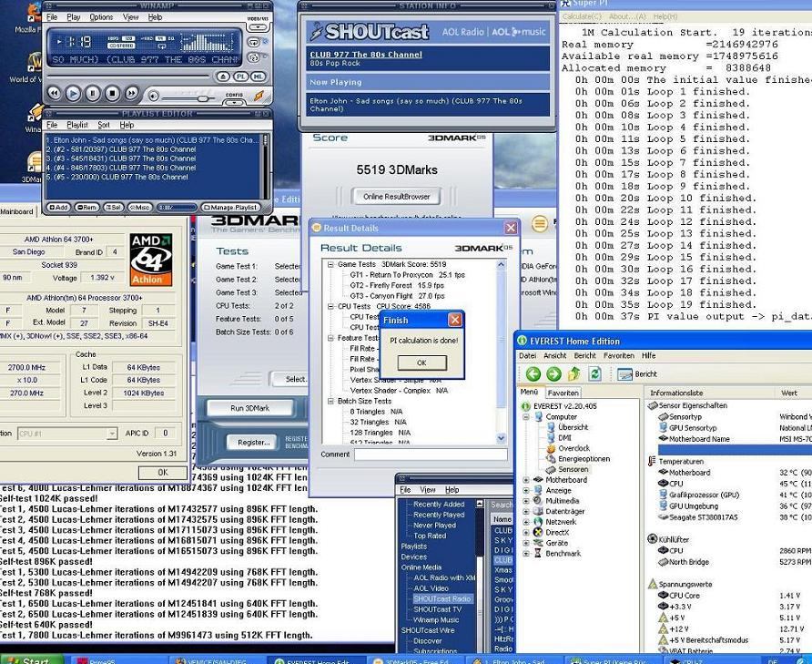Click Rem button in Playlist Editor
The width and height of the screenshot is (812, 664).
click(x=86, y=208)
